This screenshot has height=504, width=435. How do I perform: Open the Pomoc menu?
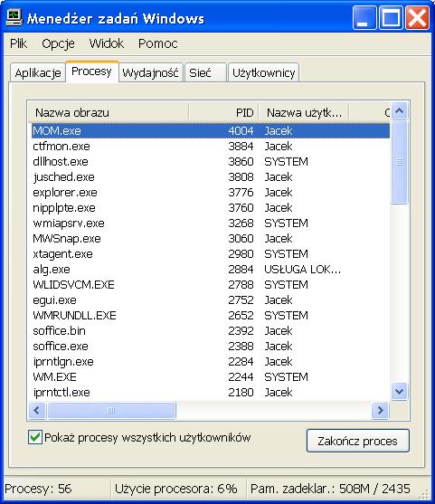tap(157, 43)
